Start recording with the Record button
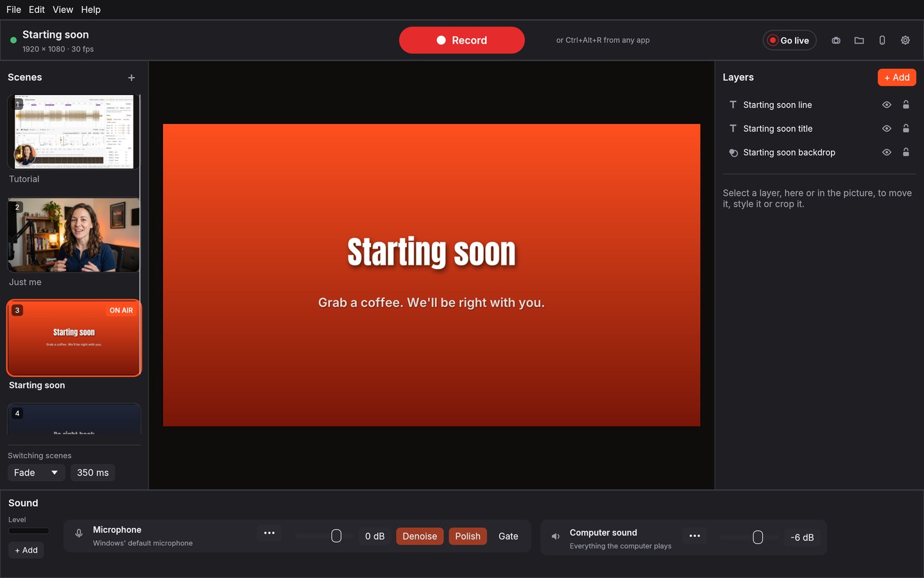Screen dimensions: 924x578 point(462,40)
